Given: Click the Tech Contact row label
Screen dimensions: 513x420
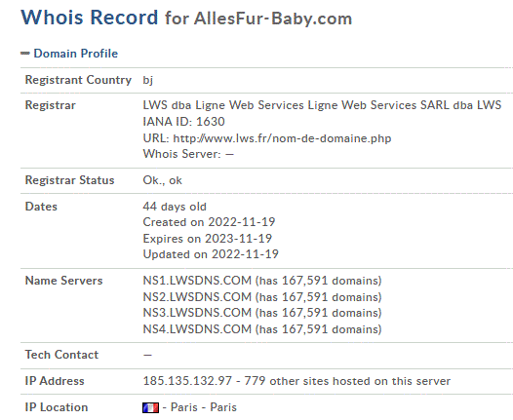Looking at the screenshot, I should [x=61, y=355].
